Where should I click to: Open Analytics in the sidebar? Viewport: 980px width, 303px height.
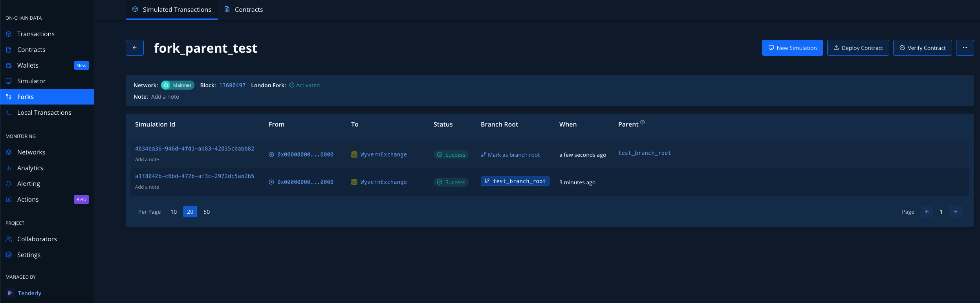(47, 168)
